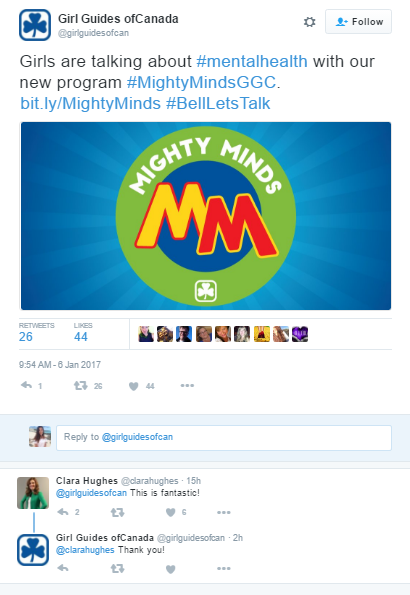410x595 pixels.
Task: Open the #MightyMindsGGC hashtag link
Action: (x=201, y=82)
